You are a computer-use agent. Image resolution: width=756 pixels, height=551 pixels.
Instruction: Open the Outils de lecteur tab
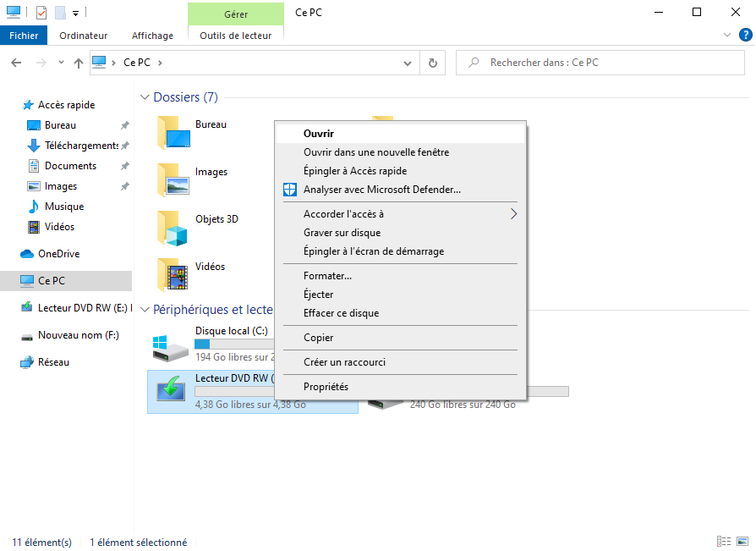(x=236, y=36)
